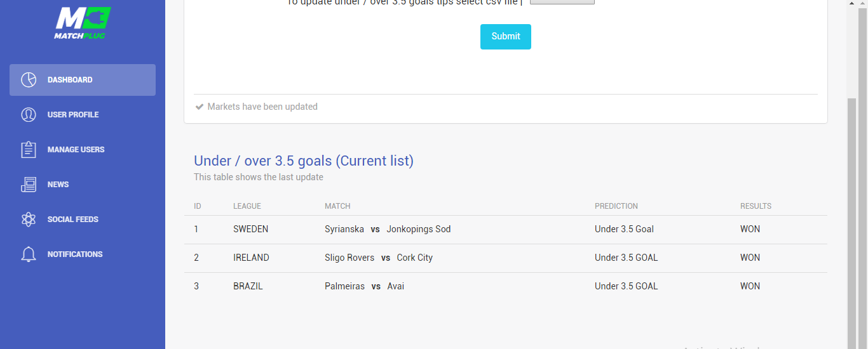This screenshot has width=868, height=349.
Task: Click the User Profile person icon
Action: pos(29,115)
